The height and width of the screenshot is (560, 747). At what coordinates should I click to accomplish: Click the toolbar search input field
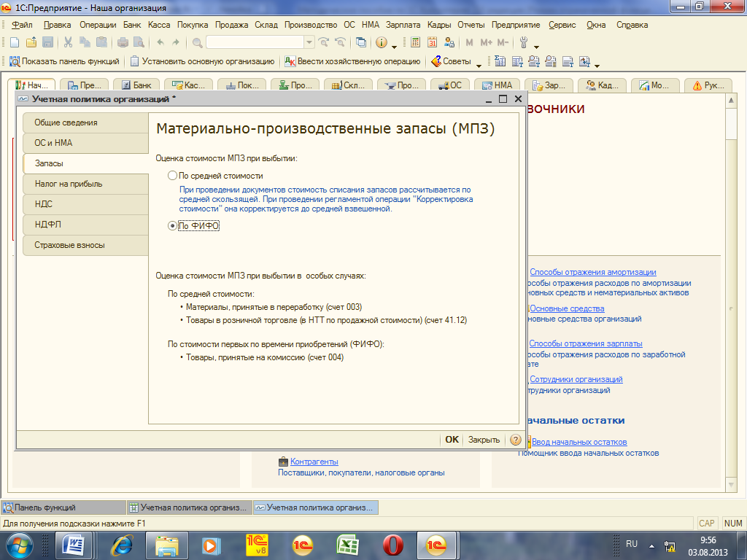point(255,42)
